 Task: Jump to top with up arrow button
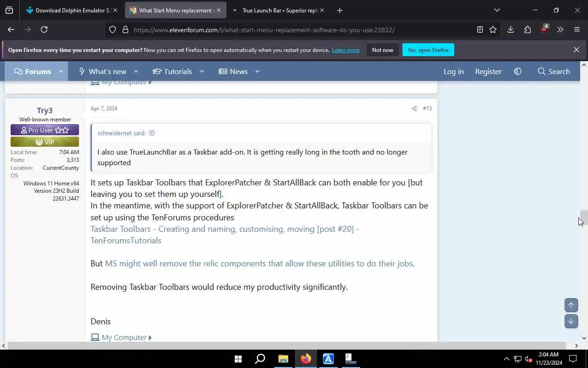[x=571, y=305]
